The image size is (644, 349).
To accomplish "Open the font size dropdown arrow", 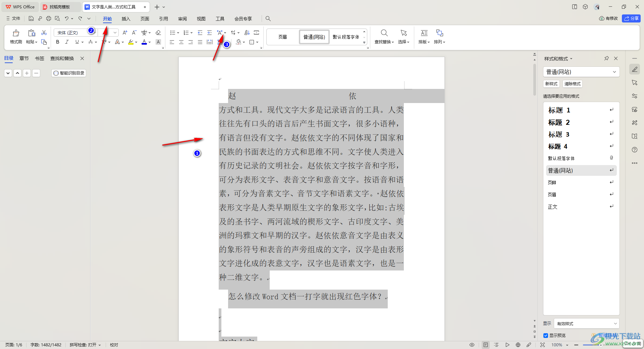I will (115, 33).
